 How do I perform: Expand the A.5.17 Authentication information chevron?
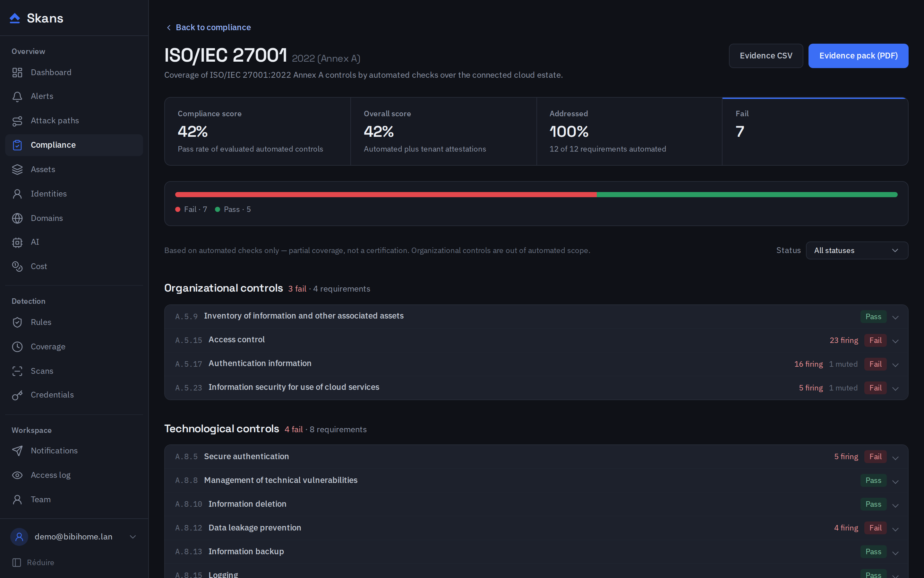point(895,365)
